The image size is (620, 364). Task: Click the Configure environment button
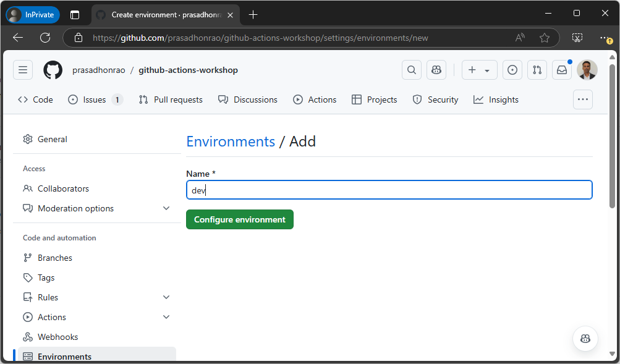click(240, 219)
